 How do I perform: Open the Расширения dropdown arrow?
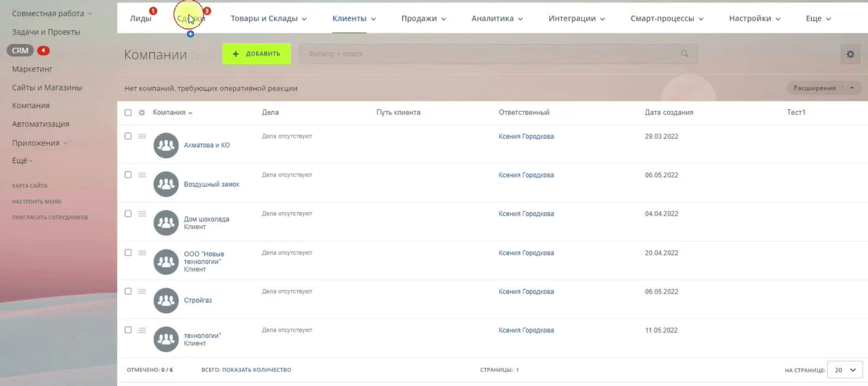coord(852,88)
